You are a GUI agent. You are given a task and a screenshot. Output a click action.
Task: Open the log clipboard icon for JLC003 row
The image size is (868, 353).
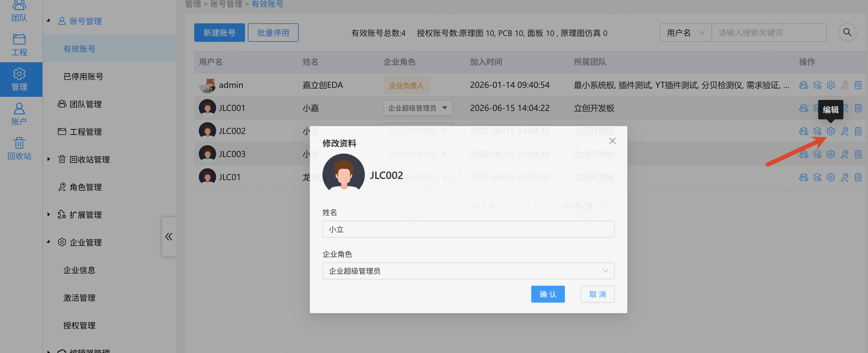point(858,154)
